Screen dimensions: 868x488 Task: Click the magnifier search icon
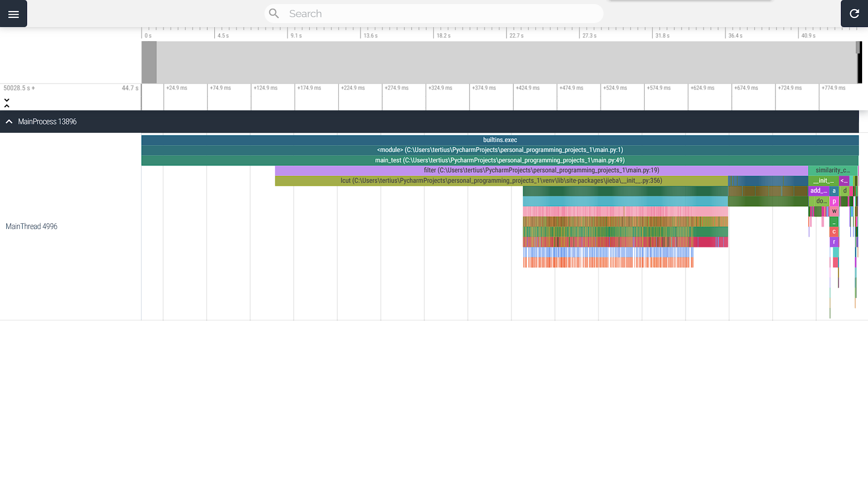click(x=274, y=14)
